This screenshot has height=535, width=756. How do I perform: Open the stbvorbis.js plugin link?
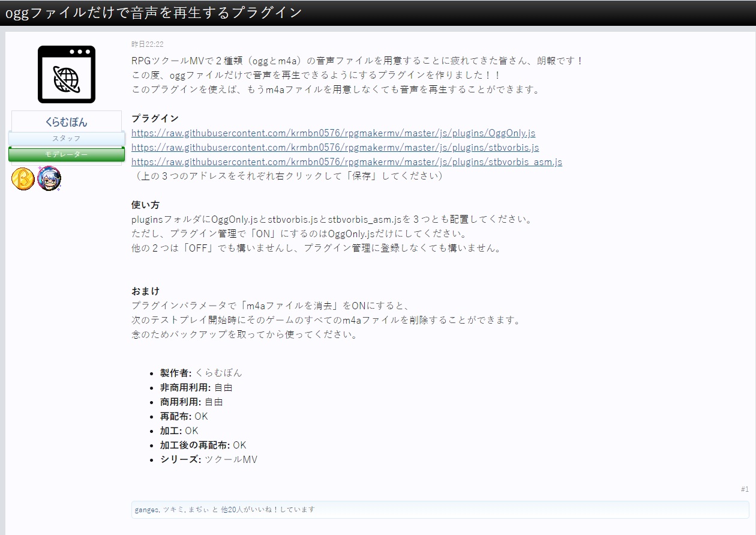[x=335, y=147]
